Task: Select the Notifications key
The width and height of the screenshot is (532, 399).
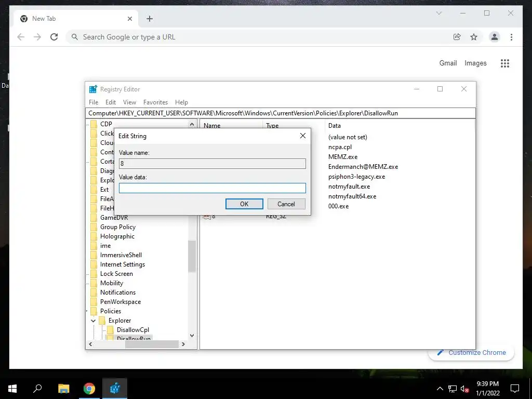Action: pos(118,292)
